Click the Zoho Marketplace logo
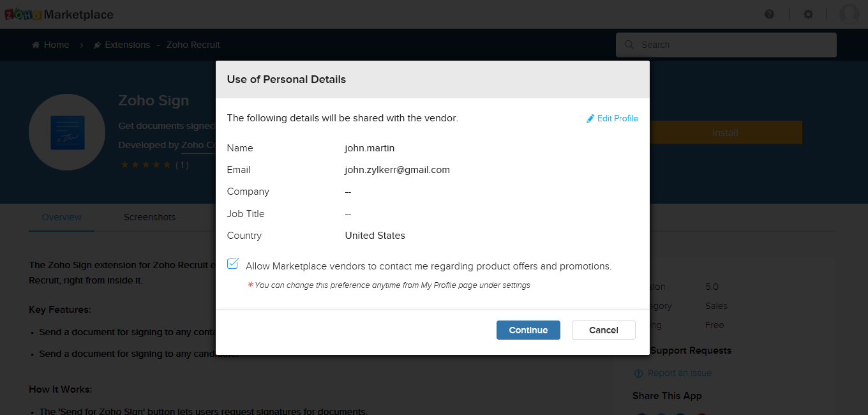 click(x=59, y=14)
